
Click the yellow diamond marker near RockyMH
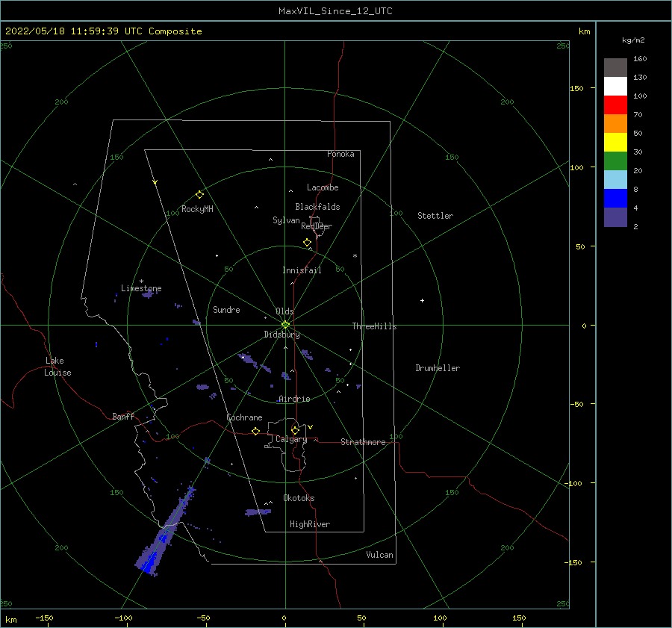[199, 195]
